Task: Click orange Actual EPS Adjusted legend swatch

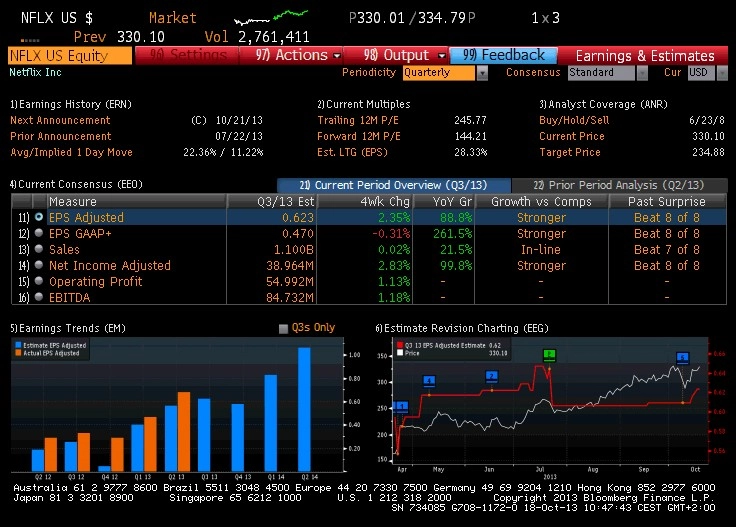Action: tap(18, 353)
